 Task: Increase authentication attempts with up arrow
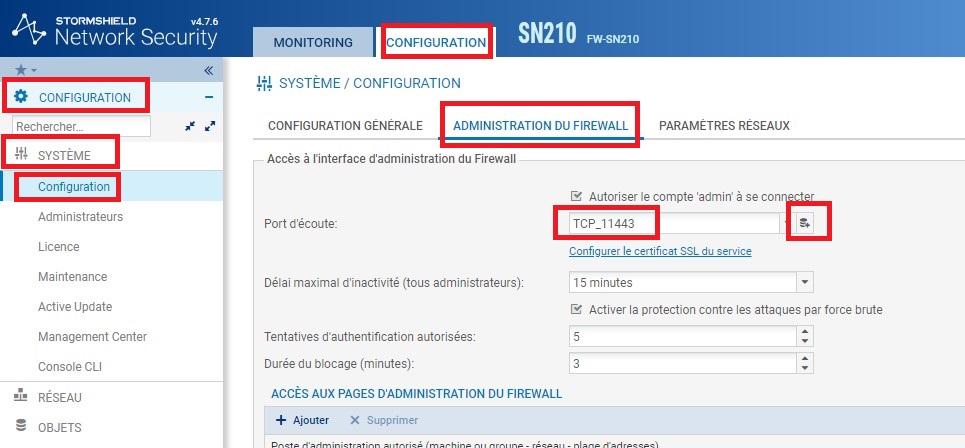pos(805,332)
